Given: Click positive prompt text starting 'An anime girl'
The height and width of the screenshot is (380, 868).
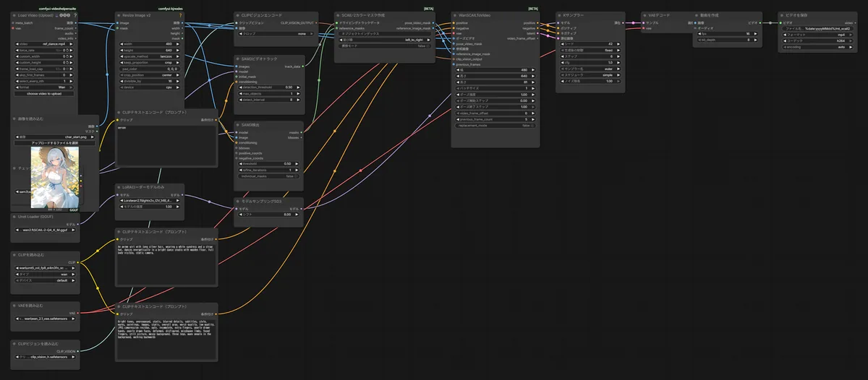Looking at the screenshot, I should click(166, 263).
